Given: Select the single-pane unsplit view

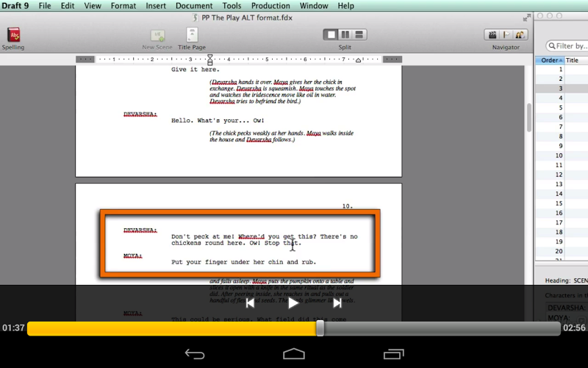Looking at the screenshot, I should [x=331, y=35].
